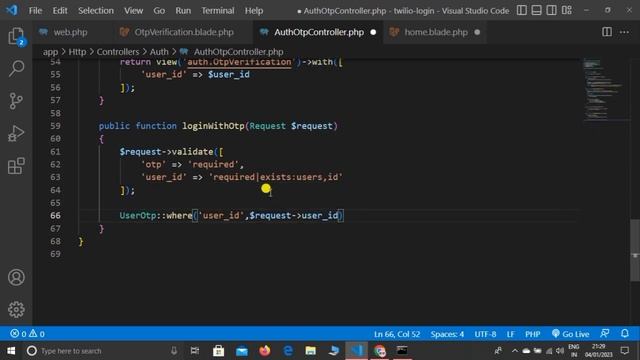Expand 'Auth' breadcrumb segment
Viewport: 640px width, 360px height.
point(159,52)
